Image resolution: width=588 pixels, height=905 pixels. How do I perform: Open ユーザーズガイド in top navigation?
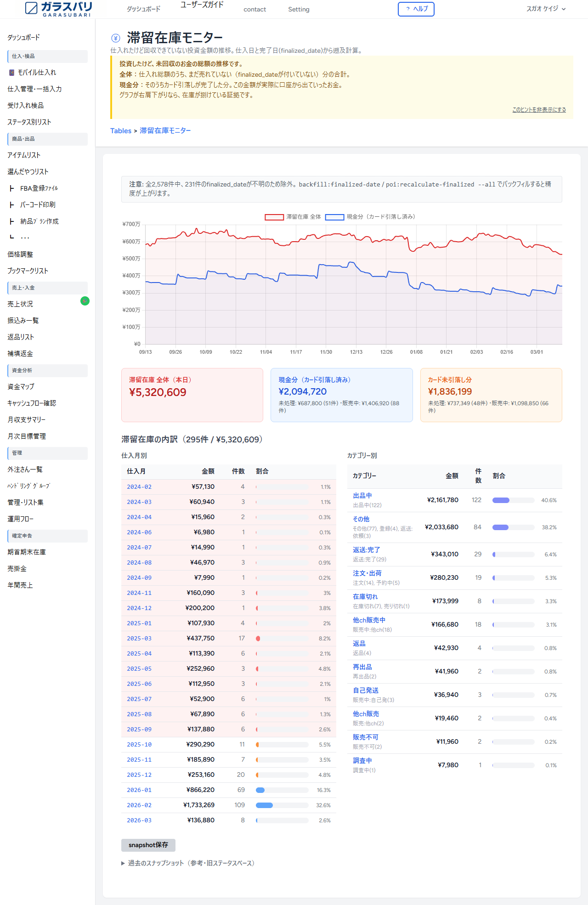coord(202,5)
